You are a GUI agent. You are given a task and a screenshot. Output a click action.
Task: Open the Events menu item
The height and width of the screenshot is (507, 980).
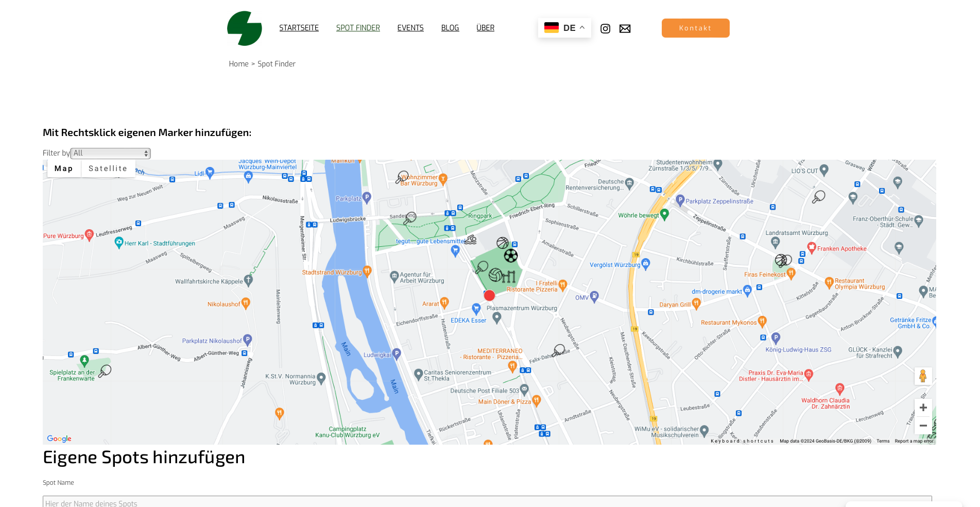pyautogui.click(x=410, y=28)
